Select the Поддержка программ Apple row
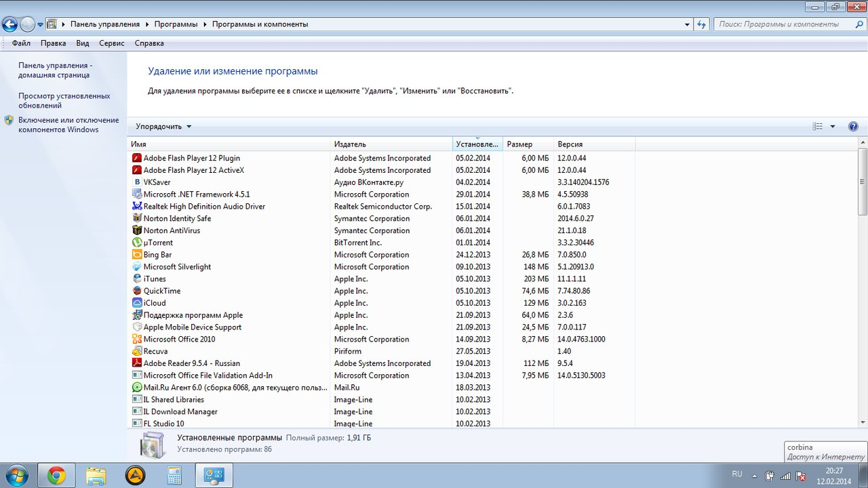 [380, 315]
